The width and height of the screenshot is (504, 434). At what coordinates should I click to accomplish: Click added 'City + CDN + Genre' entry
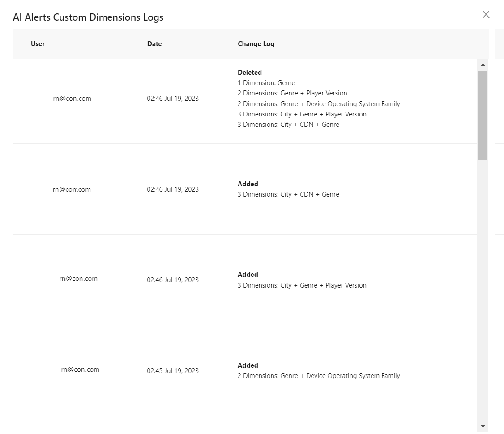coord(288,194)
